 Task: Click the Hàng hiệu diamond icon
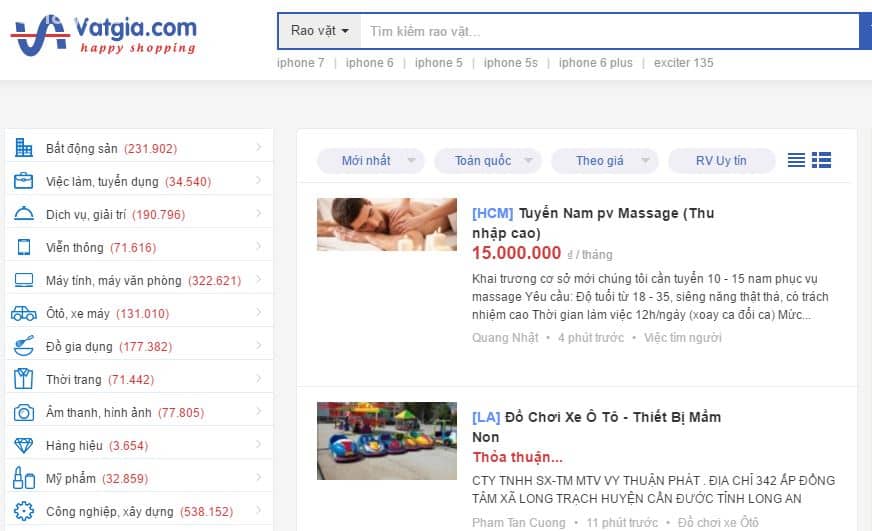(x=23, y=445)
